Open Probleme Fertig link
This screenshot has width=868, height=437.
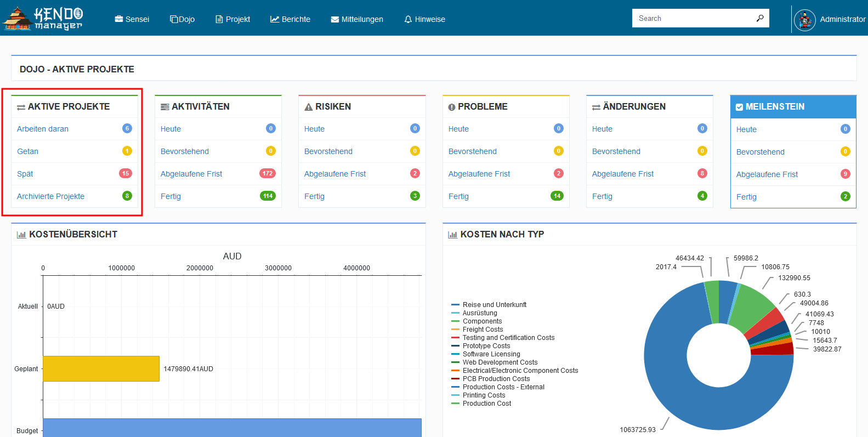tap(458, 196)
